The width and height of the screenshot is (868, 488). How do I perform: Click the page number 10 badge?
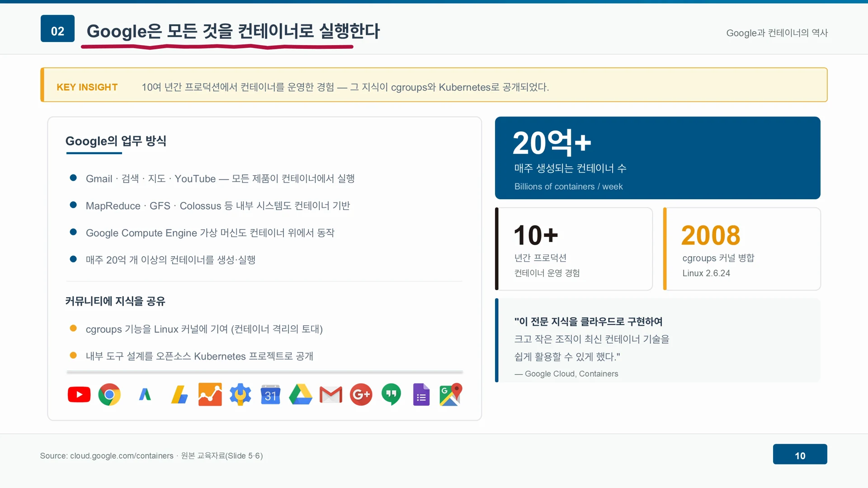(800, 454)
